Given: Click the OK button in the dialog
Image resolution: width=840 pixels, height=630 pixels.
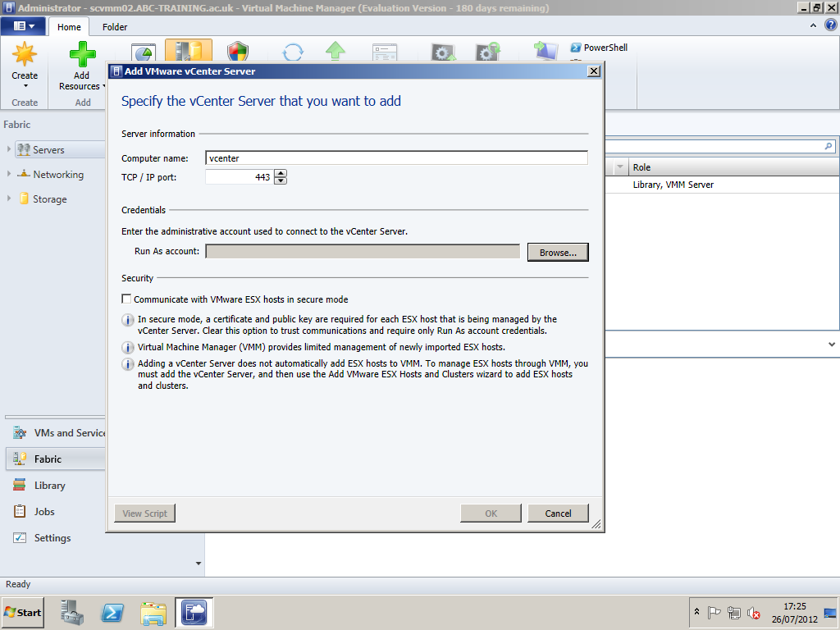Looking at the screenshot, I should [x=491, y=514].
